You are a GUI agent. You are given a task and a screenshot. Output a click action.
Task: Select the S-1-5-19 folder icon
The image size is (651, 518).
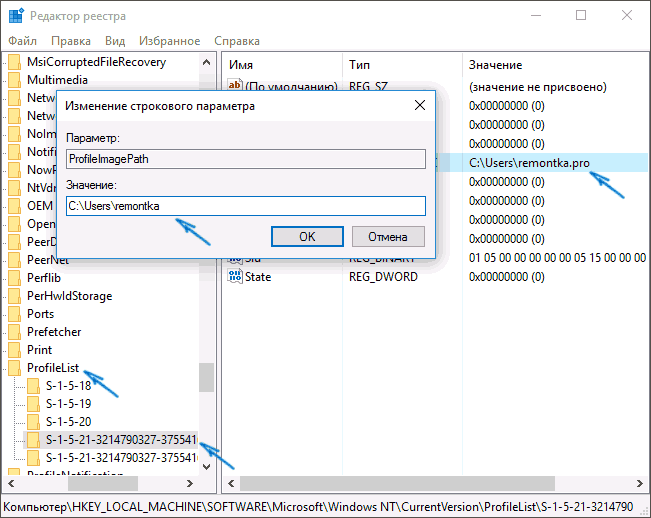[x=33, y=404]
